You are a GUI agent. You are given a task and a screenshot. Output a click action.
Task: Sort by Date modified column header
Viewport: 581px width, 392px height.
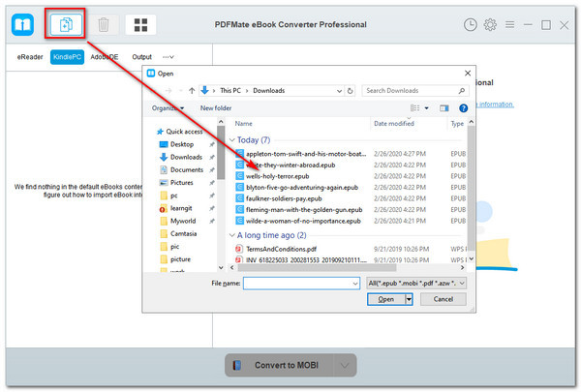coord(394,123)
